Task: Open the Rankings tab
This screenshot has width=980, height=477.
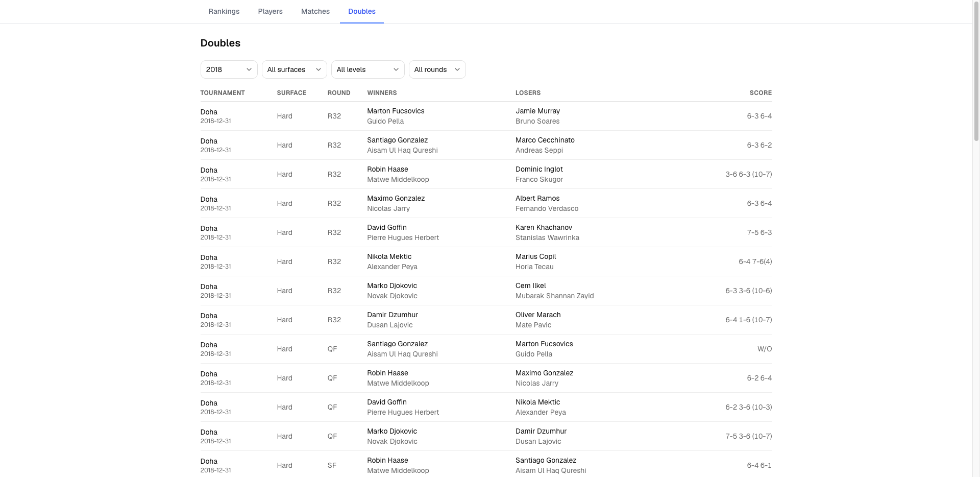Action: pos(224,11)
